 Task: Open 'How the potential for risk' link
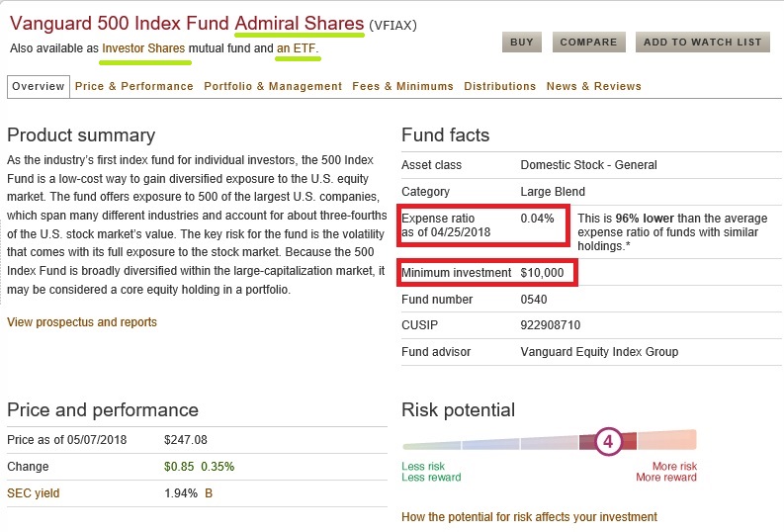[529, 517]
